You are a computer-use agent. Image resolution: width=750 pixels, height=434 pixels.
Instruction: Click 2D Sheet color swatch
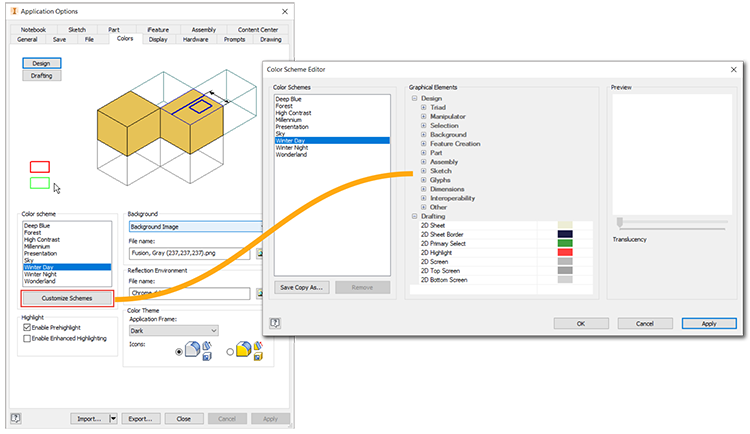(565, 225)
